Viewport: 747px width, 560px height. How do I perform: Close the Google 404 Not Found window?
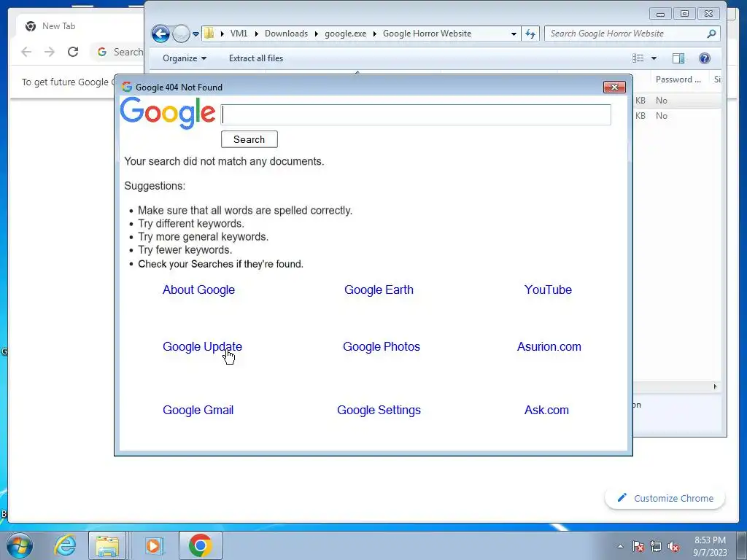[614, 87]
